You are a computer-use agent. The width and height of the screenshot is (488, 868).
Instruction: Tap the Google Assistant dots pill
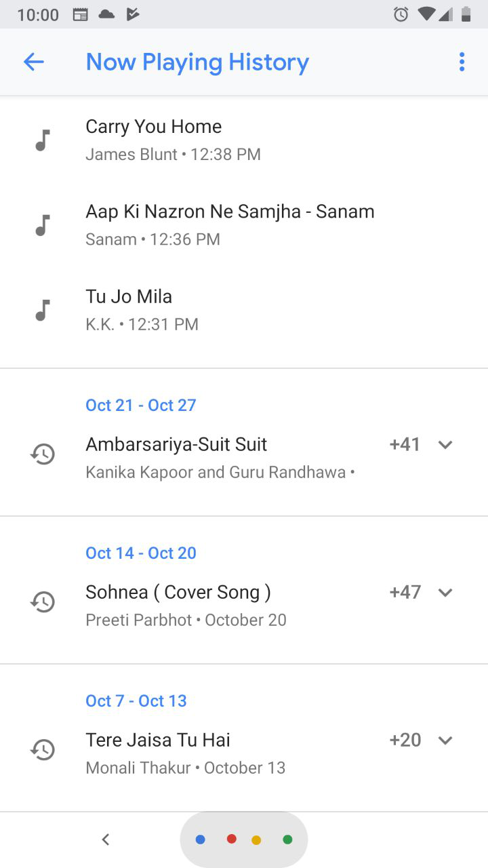coord(244,840)
